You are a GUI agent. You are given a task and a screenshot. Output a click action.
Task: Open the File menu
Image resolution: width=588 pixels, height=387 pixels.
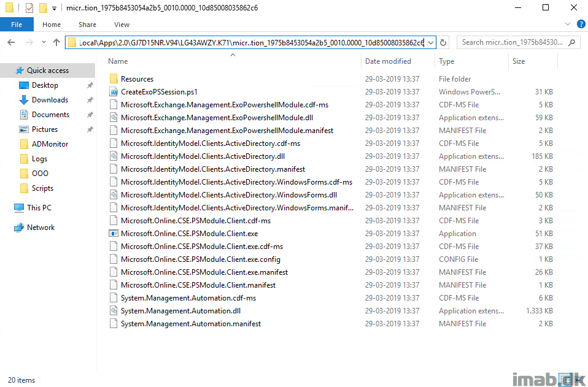[x=17, y=25]
